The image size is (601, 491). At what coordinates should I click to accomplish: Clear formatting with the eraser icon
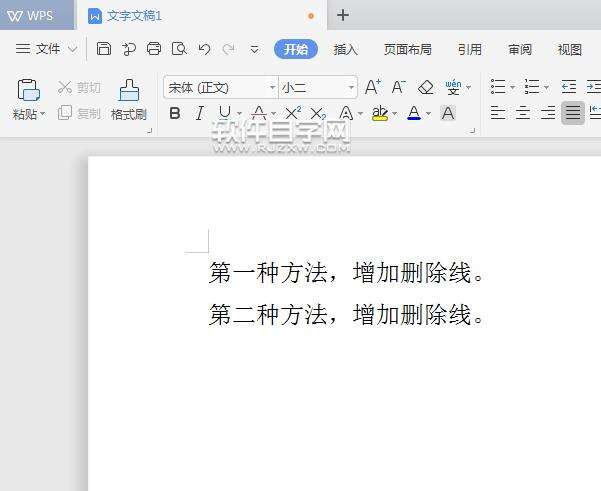click(425, 87)
